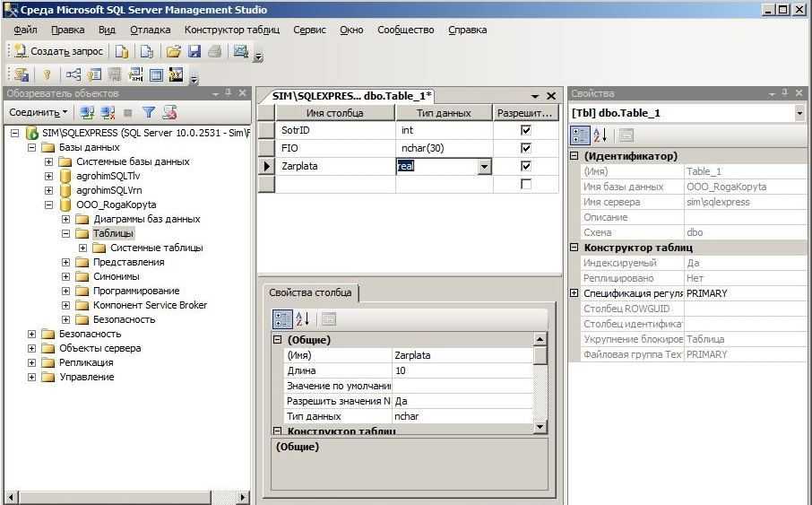Open the Конструктор таблиц menu
The image size is (812, 505).
[232, 30]
